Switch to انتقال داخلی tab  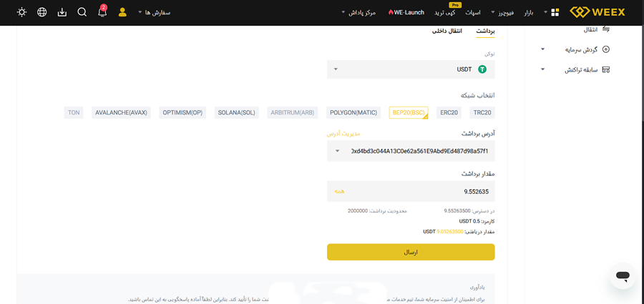[x=447, y=31]
